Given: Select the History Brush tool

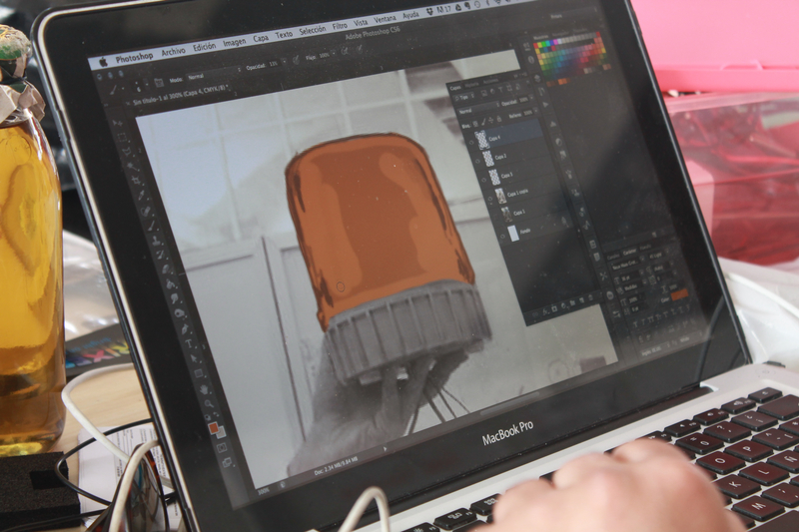Looking at the screenshot, I should 161,255.
